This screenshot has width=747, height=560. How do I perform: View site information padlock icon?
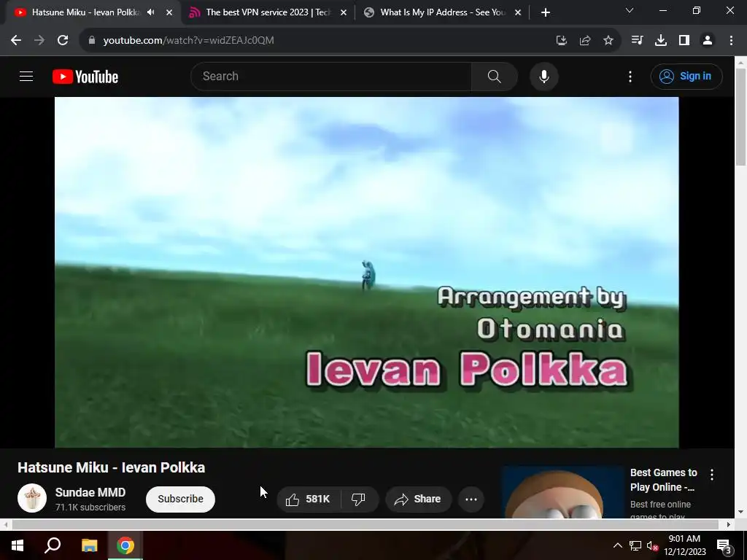click(x=92, y=41)
